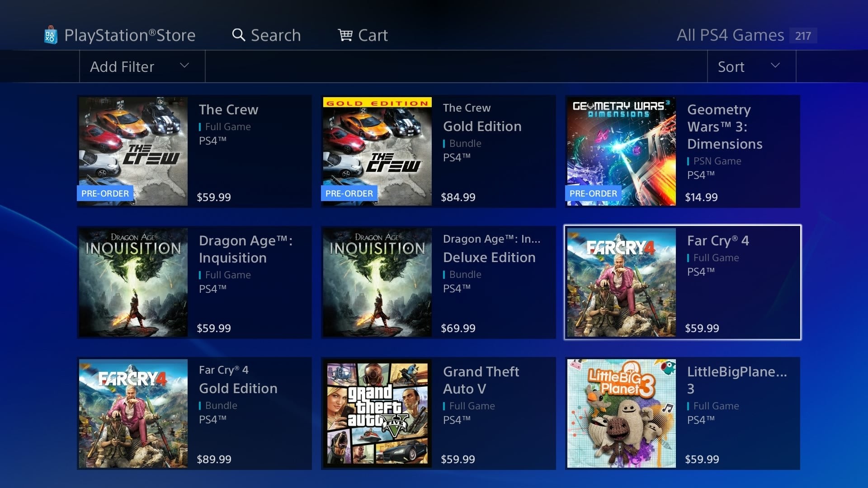868x488 pixels.
Task: Click the Search menu label
Action: click(x=276, y=35)
